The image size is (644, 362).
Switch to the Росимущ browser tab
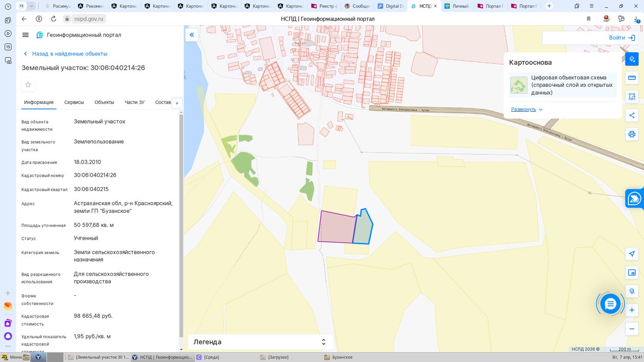57,6
